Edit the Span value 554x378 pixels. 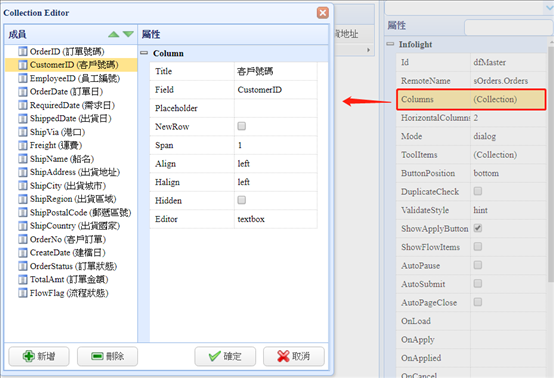[x=276, y=145]
